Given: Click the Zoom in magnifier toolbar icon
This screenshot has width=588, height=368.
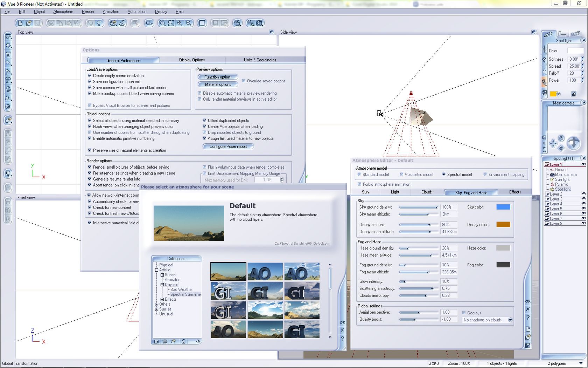Looking at the screenshot, I should [x=180, y=23].
